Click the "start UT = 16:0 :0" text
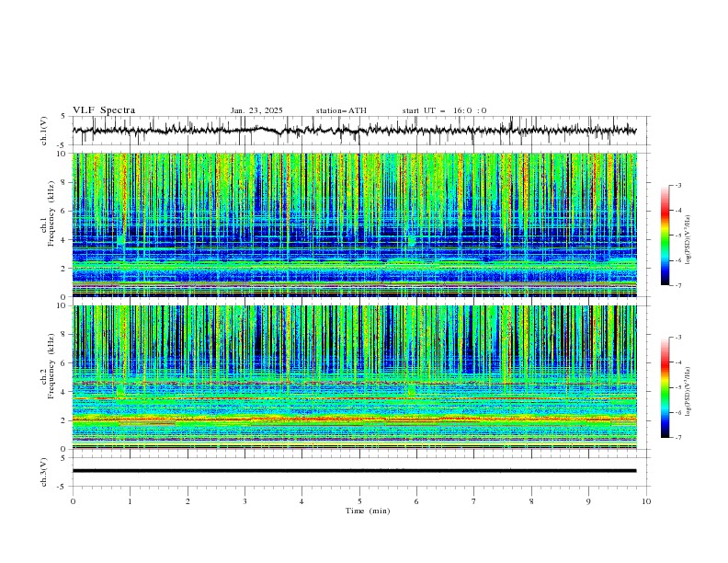728x563 pixels. [444, 110]
